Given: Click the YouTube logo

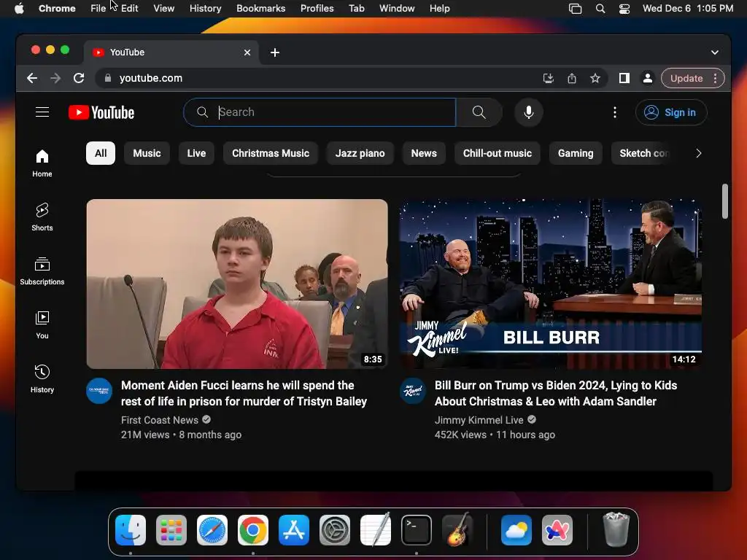Looking at the screenshot, I should [101, 112].
